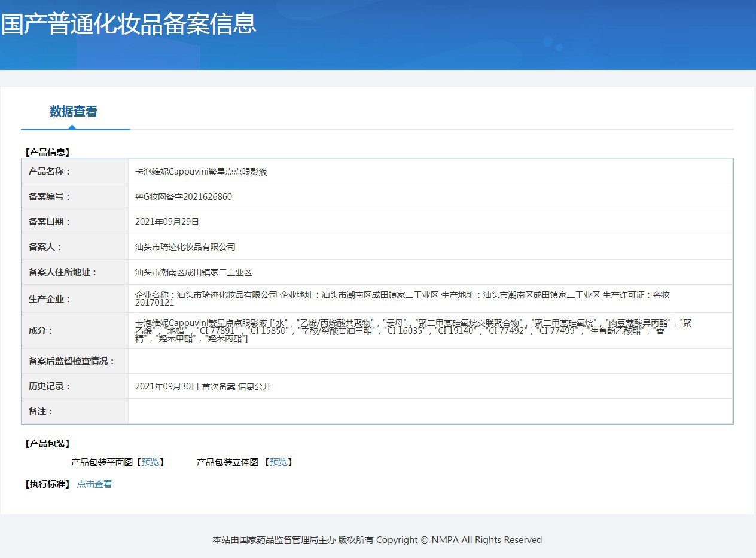
Task: Click the 生产企业 label
Action: point(50,299)
